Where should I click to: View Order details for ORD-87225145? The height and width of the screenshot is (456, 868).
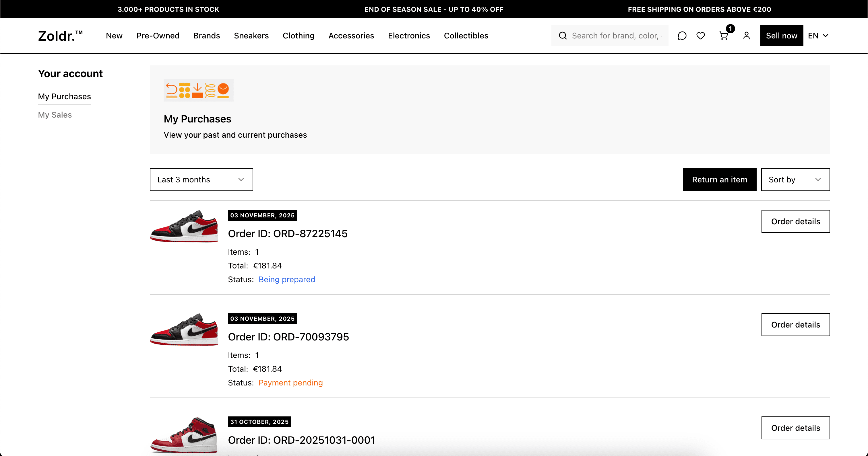795,221
